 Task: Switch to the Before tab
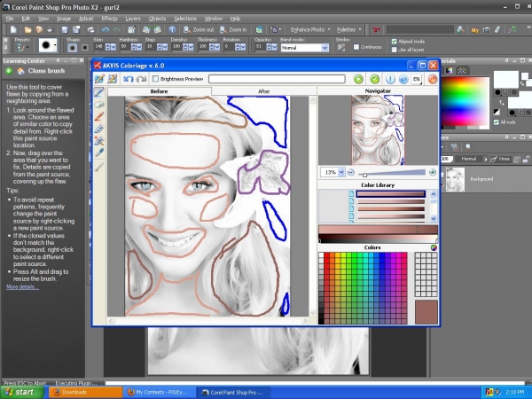tap(159, 91)
